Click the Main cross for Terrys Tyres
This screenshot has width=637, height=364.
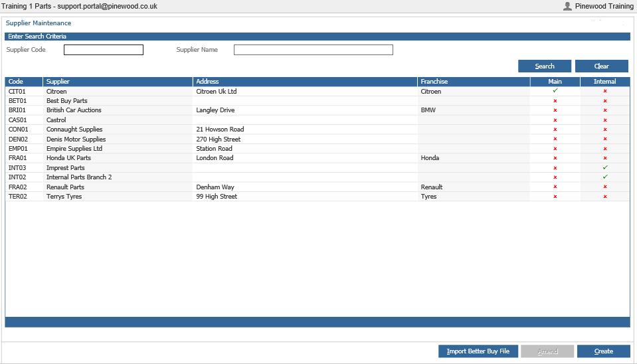click(555, 197)
